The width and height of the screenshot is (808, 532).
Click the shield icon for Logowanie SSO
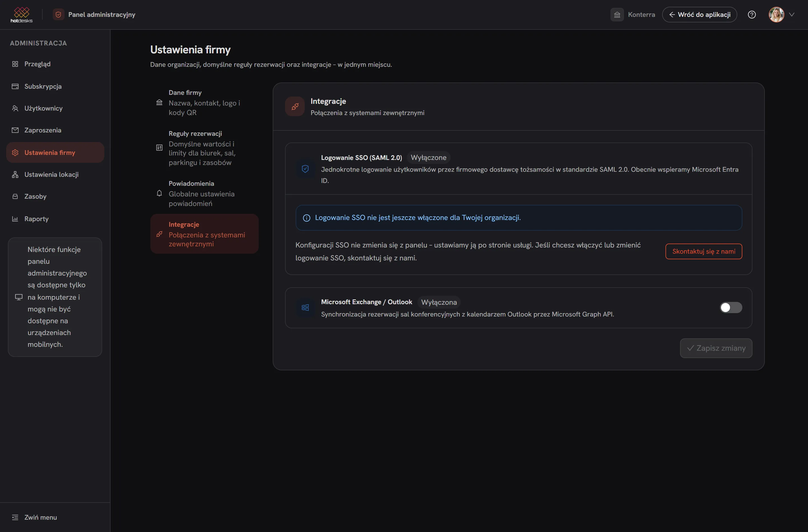point(305,169)
